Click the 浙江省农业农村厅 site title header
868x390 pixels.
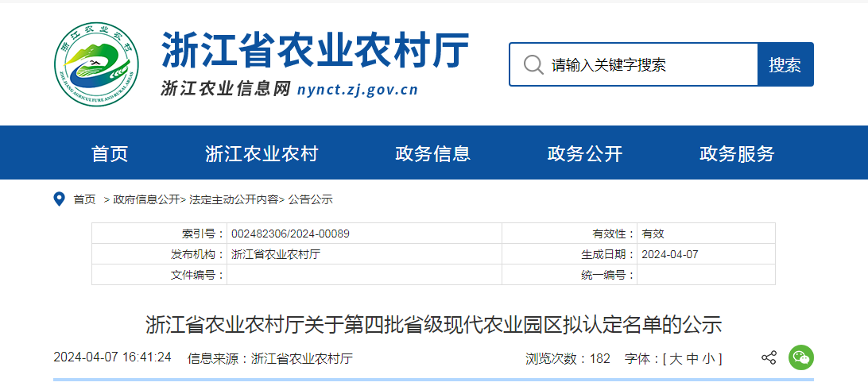point(315,52)
